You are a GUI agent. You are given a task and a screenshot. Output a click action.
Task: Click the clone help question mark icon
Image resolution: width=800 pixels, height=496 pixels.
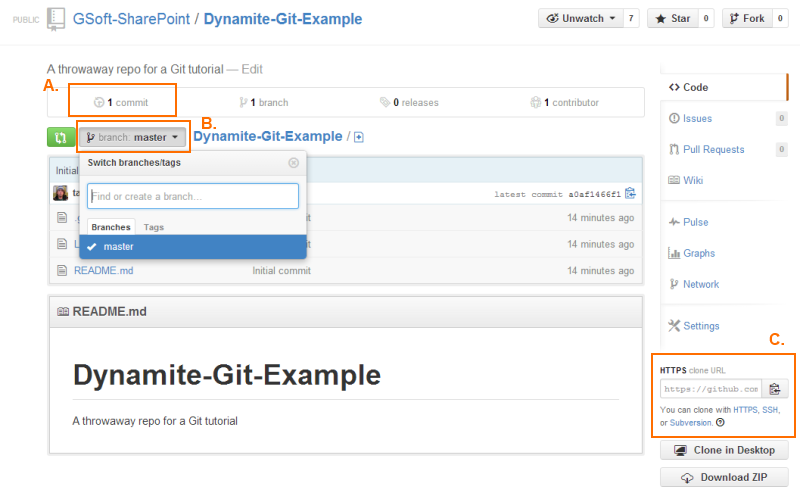pos(720,423)
